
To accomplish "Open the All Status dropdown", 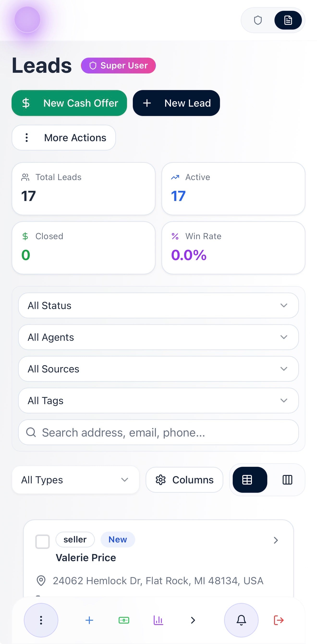I will pos(158,305).
